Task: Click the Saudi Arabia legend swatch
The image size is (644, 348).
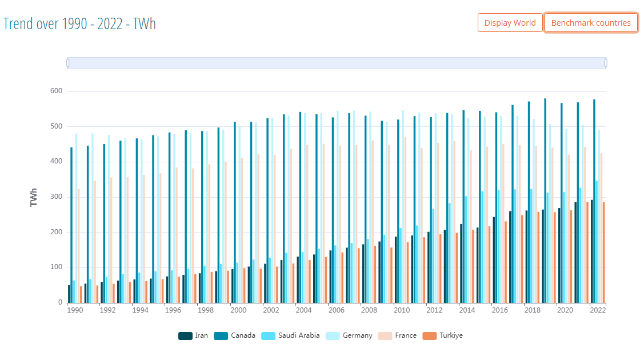Action: [268, 336]
